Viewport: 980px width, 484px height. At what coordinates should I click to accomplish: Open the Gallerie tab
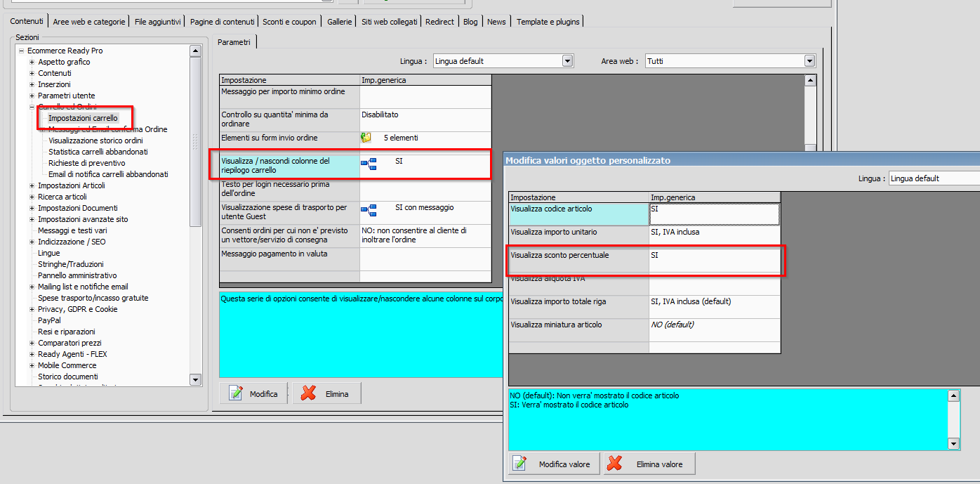pyautogui.click(x=339, y=22)
